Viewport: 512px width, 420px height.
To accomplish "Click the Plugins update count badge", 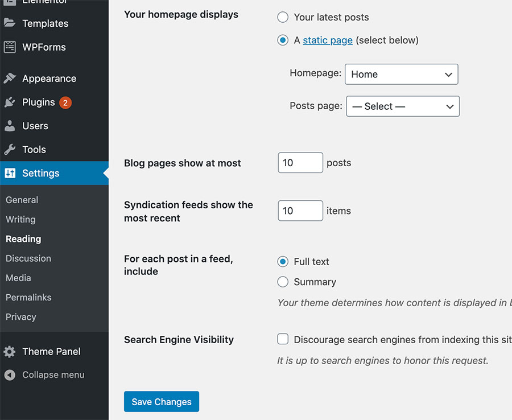I will [65, 102].
